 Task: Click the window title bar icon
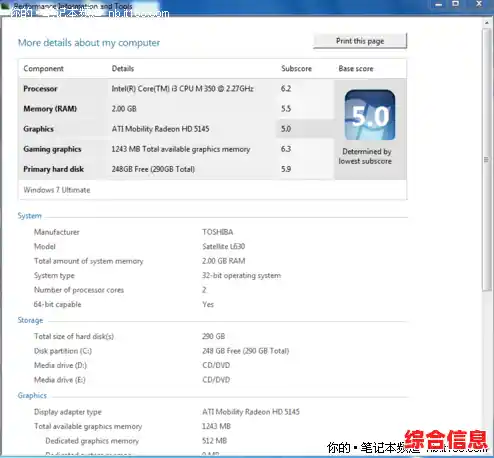(x=5, y=6)
